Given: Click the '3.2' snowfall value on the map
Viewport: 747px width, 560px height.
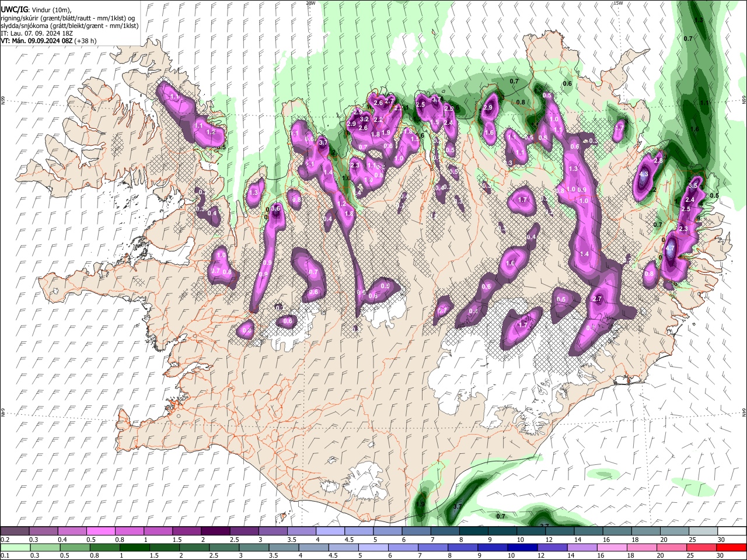Looking at the screenshot, I should click(x=365, y=119).
